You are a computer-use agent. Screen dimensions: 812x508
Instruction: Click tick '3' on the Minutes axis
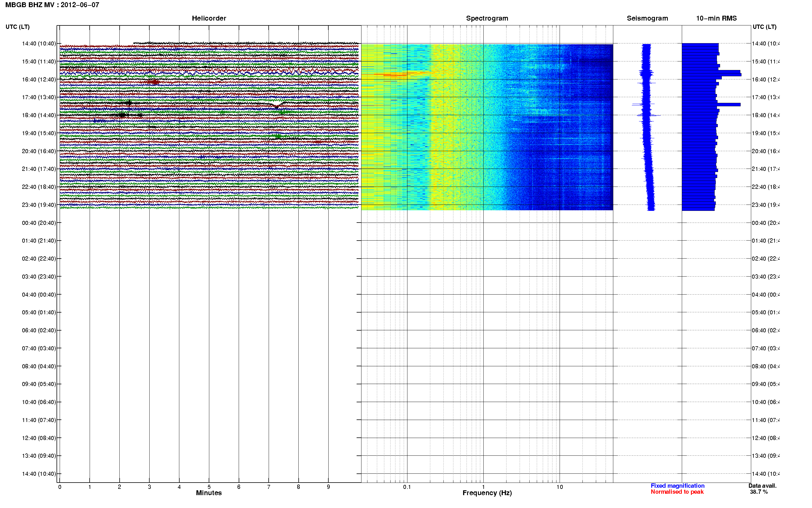(149, 487)
